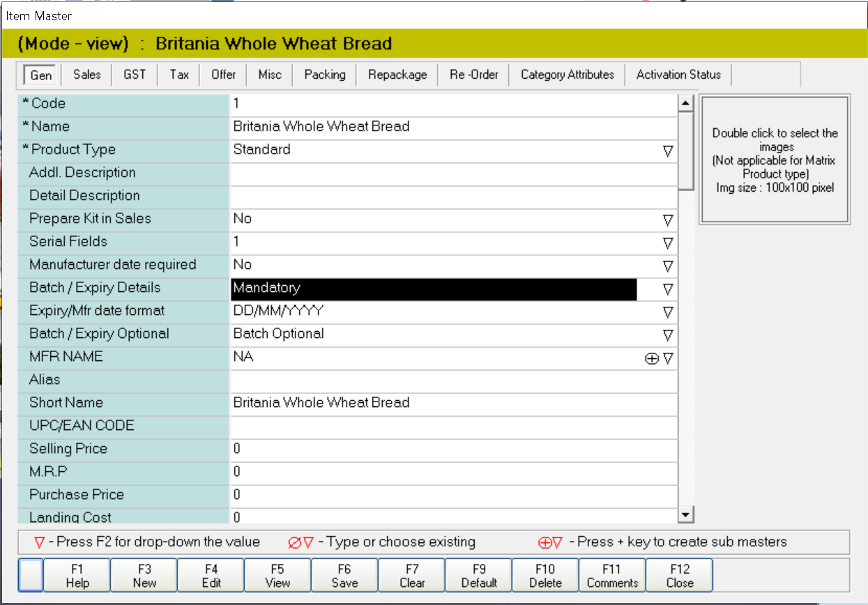This screenshot has height=605, width=868.
Task: Open the Serial Fields dropdown arrow
Action: tap(668, 243)
